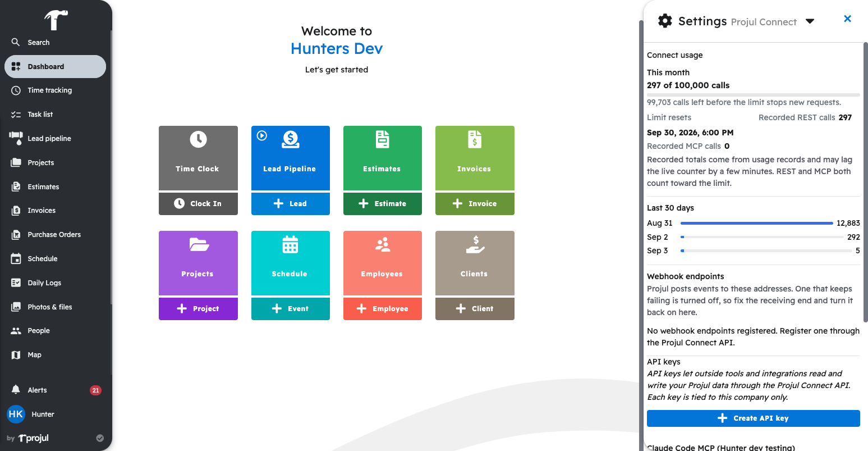Open the Schedule calendar tile
868x451 pixels.
click(x=290, y=263)
